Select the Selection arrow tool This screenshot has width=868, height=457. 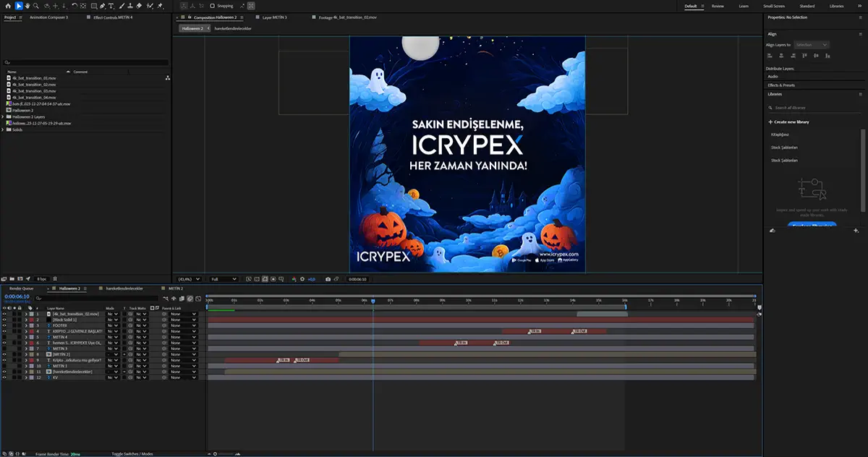19,6
